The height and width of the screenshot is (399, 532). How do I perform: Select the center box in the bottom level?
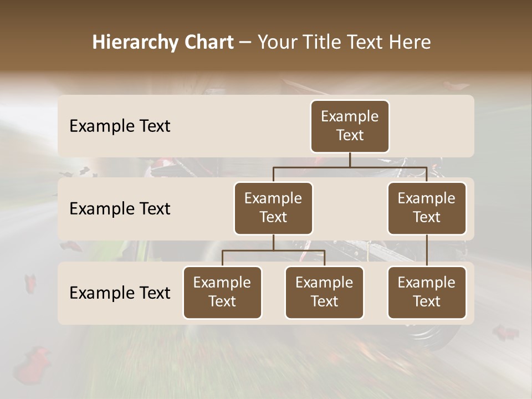324,292
